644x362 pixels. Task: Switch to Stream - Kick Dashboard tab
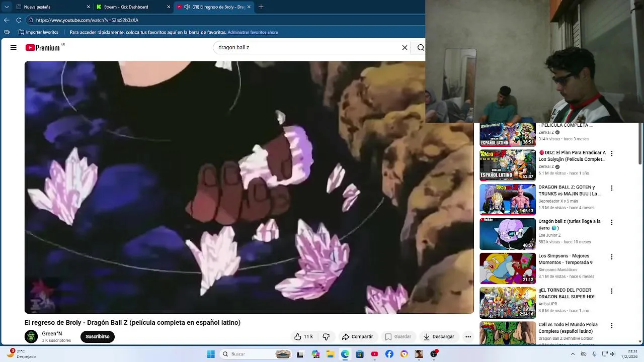tap(131, 7)
